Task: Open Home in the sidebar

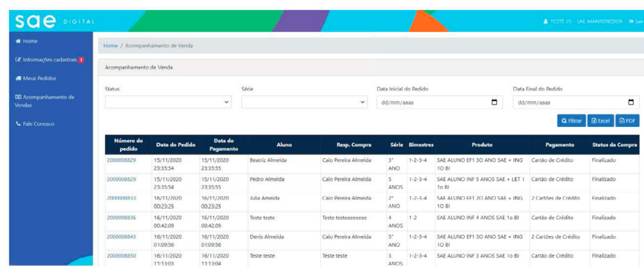Action: coord(27,41)
